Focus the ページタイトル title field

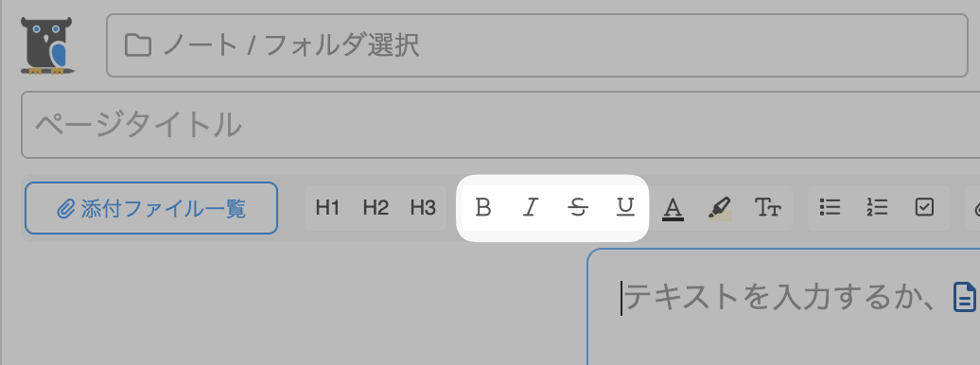click(500, 125)
